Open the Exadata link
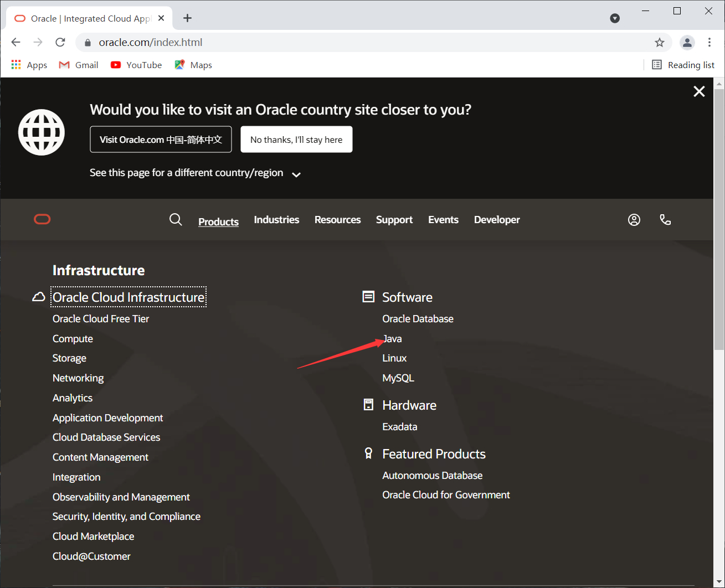Screen dimensions: 725x588 [400, 427]
